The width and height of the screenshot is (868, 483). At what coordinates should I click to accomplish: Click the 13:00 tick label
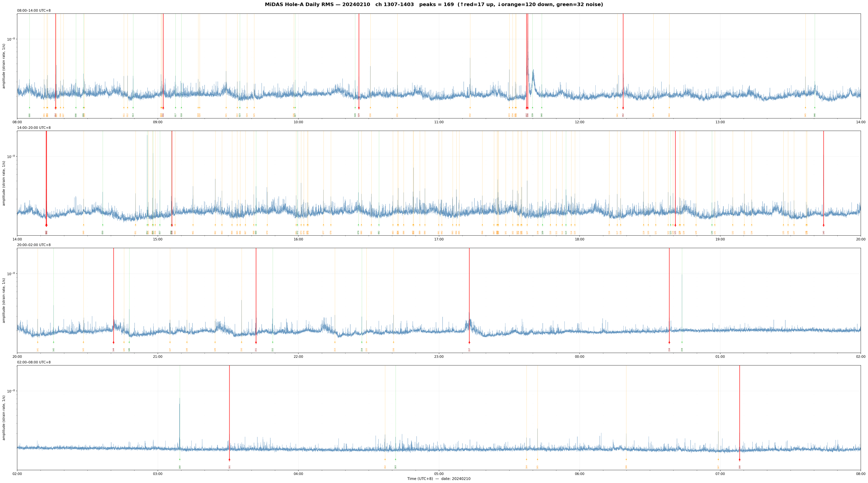720,122
